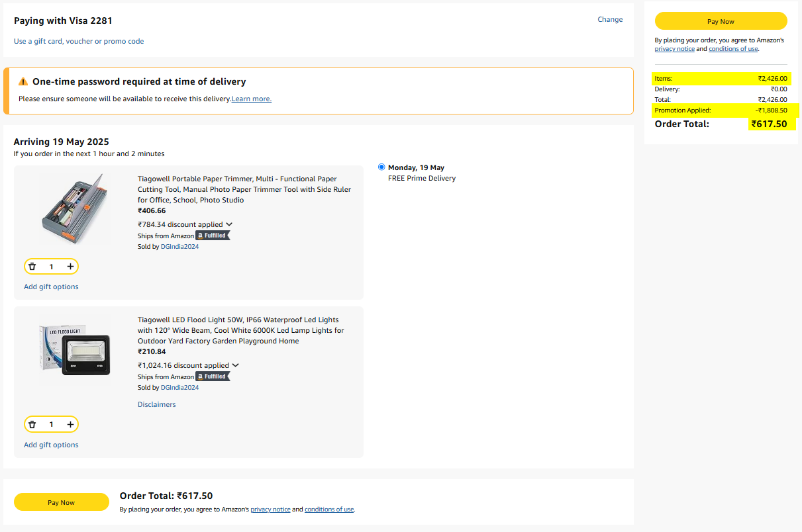Click the Pay Now button in the order summary
Viewport: 802px width, 532px height.
pyautogui.click(x=721, y=21)
